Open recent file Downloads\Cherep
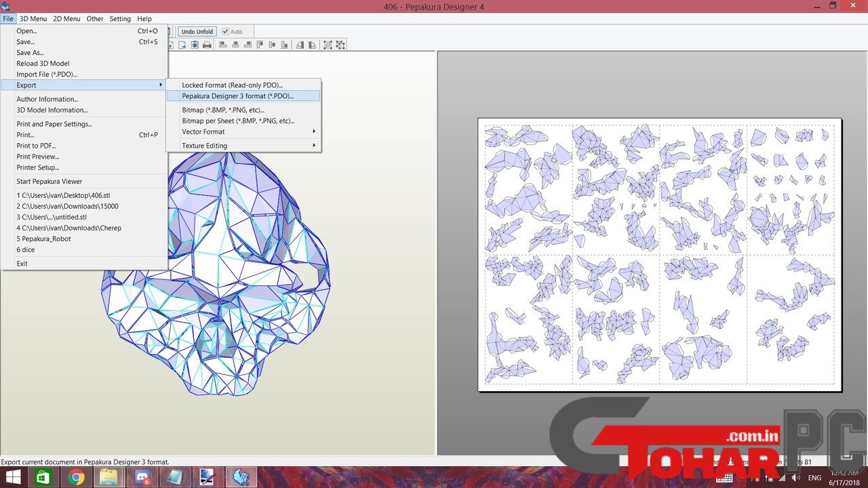868x488 pixels. tap(84, 228)
